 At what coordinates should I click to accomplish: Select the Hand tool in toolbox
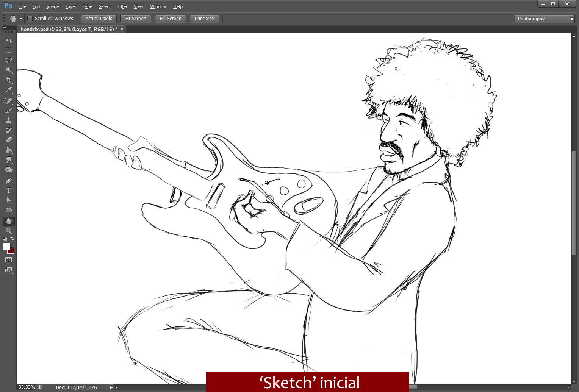tap(9, 221)
